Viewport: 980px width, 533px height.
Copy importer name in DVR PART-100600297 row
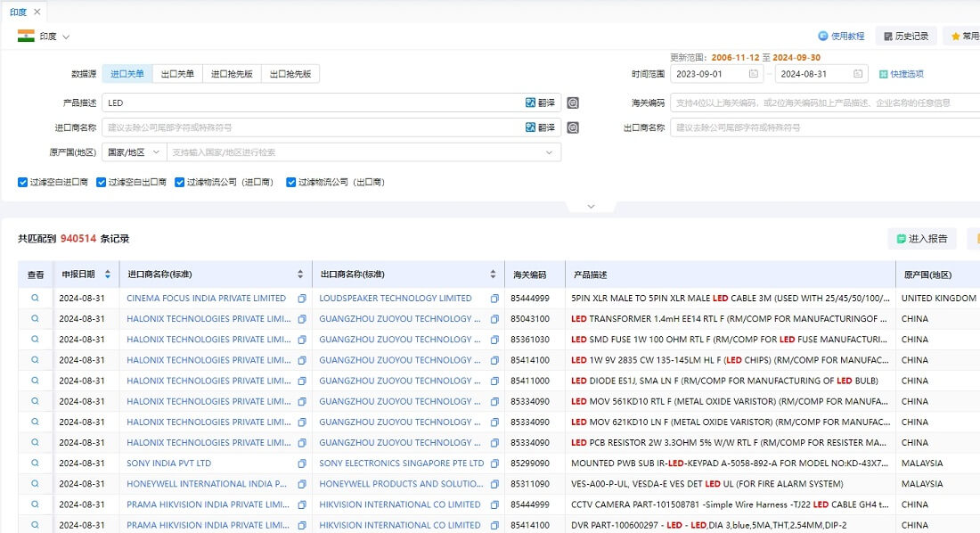tap(302, 526)
